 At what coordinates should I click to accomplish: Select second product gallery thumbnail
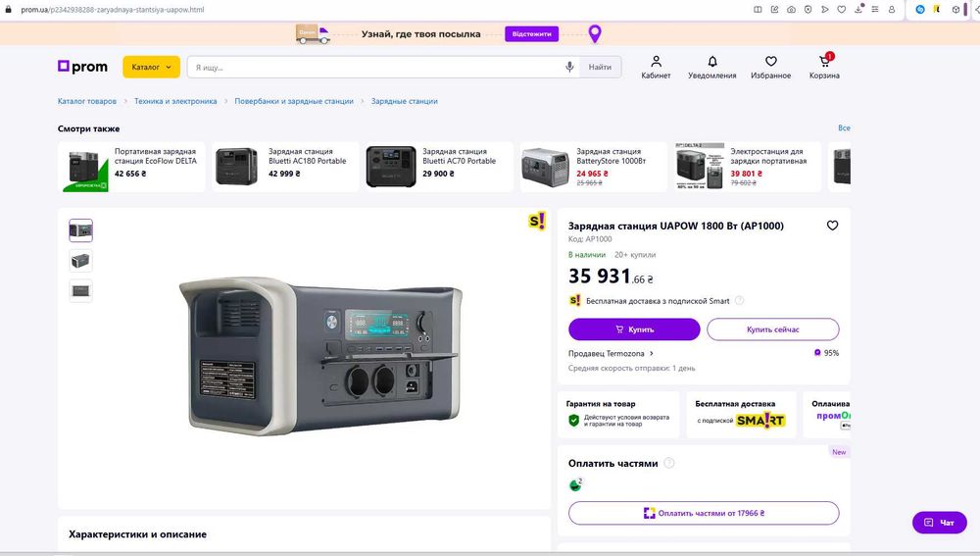[80, 261]
